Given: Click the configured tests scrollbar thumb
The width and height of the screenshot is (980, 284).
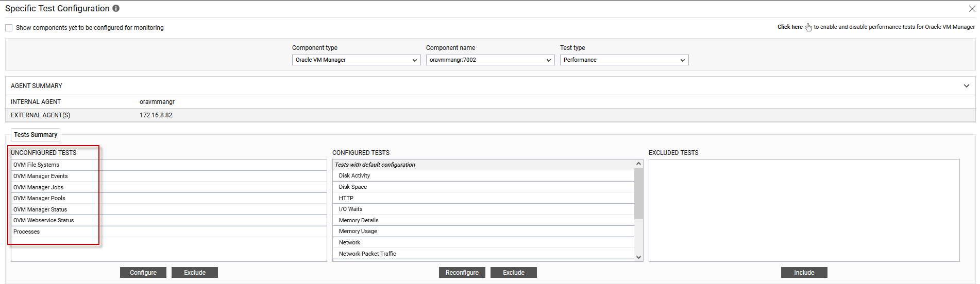Looking at the screenshot, I should [639, 194].
